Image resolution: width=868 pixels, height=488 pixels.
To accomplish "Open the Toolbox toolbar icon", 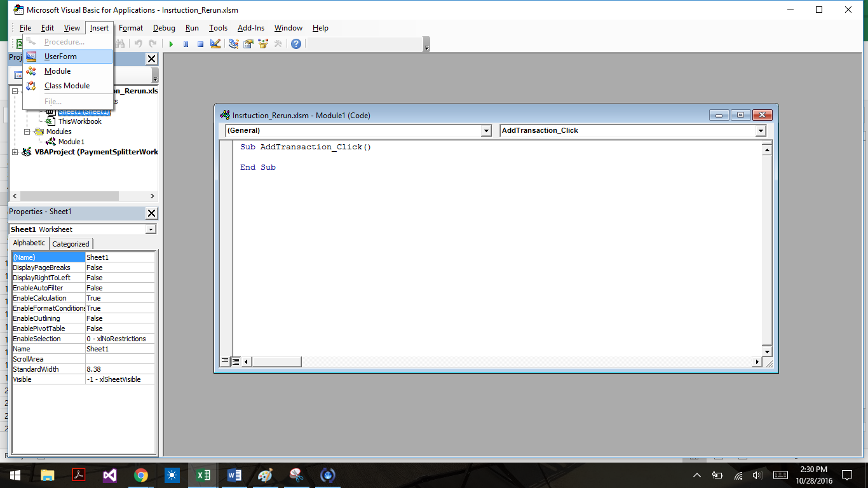I will click(x=278, y=44).
